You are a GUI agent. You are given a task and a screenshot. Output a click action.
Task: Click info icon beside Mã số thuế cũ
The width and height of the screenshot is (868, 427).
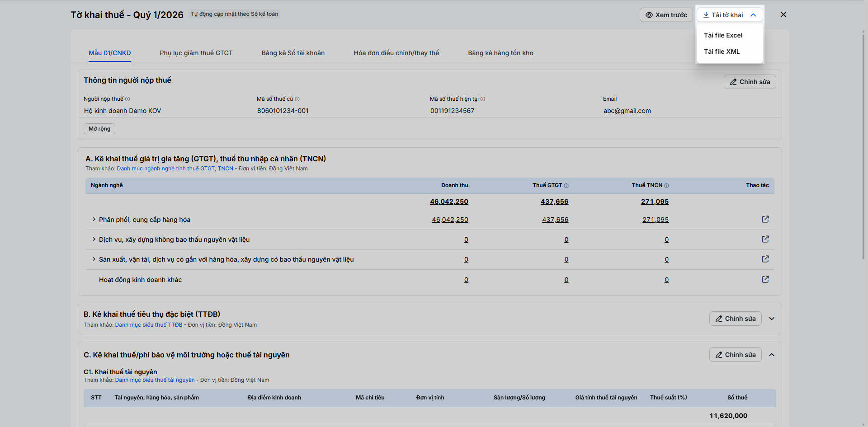[x=297, y=99]
